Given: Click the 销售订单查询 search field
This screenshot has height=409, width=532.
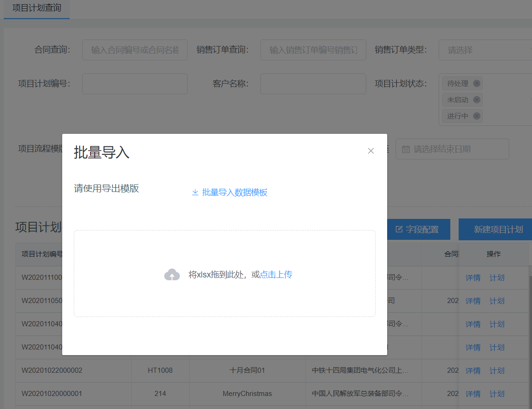Looking at the screenshot, I should click(313, 50).
